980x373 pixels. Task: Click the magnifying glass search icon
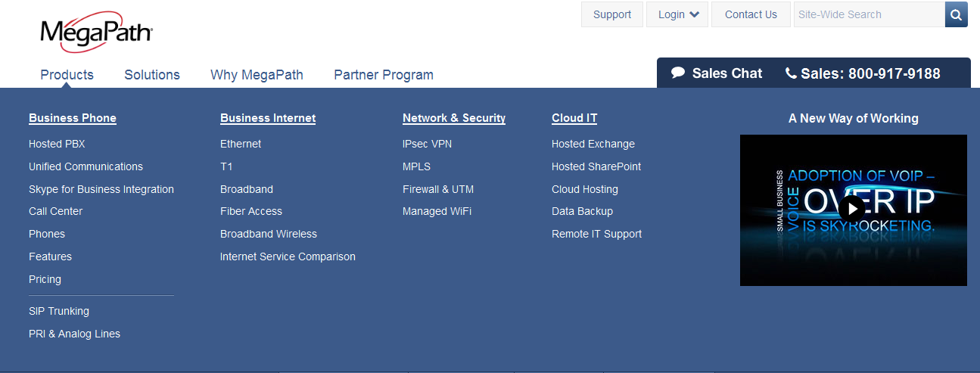(x=956, y=14)
